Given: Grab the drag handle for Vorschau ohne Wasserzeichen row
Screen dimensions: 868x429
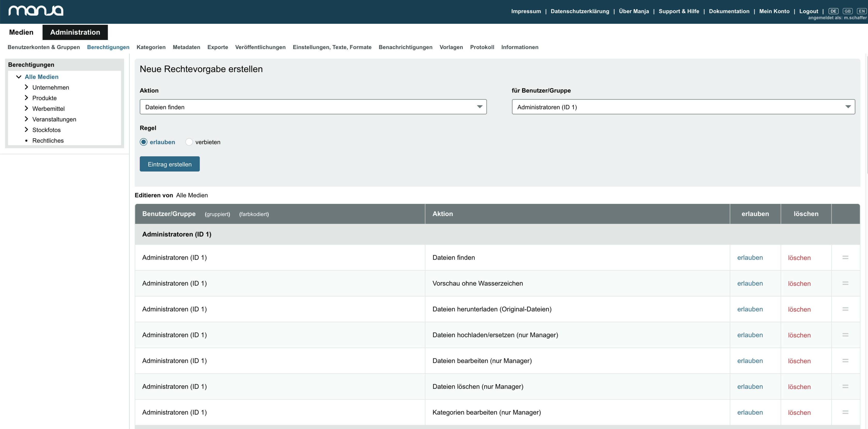Looking at the screenshot, I should click(845, 283).
